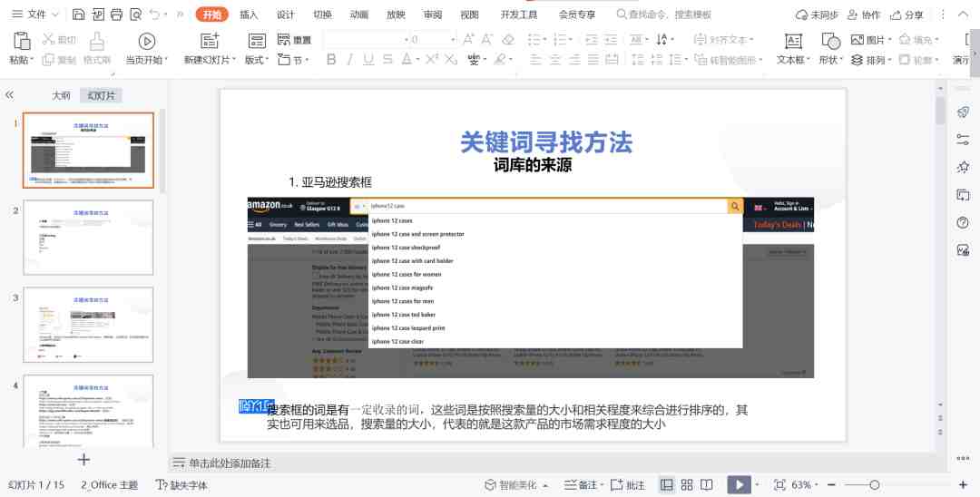The width and height of the screenshot is (980, 497).
Task: Toggle Underline formatting
Action: tap(368, 59)
